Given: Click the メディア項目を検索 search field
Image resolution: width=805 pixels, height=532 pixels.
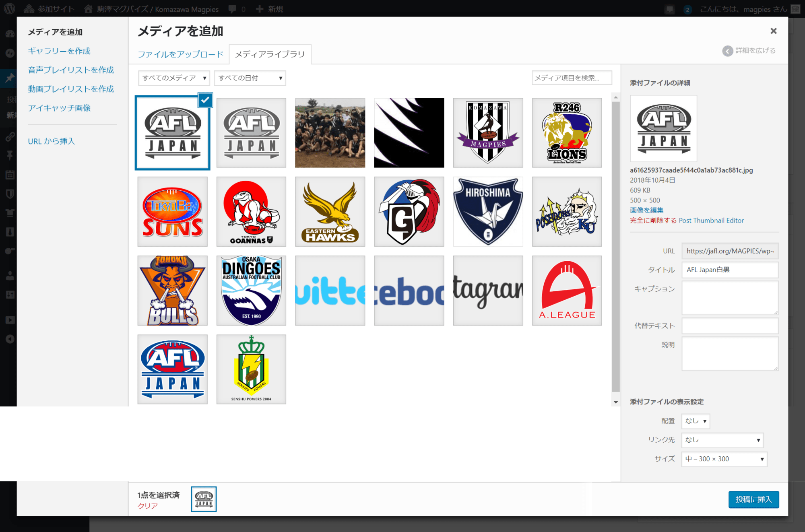Looking at the screenshot, I should (x=572, y=78).
